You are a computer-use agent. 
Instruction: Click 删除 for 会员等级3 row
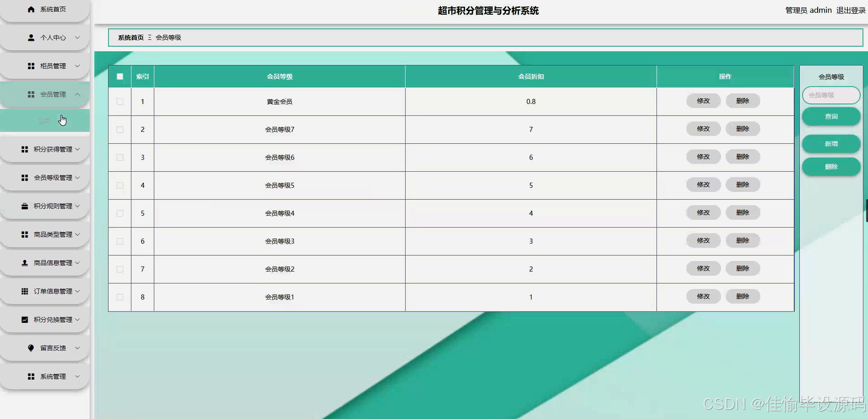[743, 240]
